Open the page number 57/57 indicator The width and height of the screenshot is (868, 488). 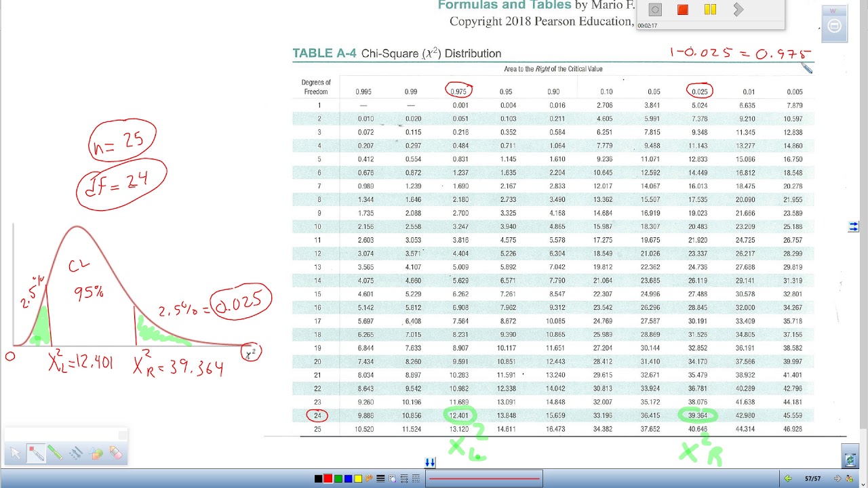point(812,479)
